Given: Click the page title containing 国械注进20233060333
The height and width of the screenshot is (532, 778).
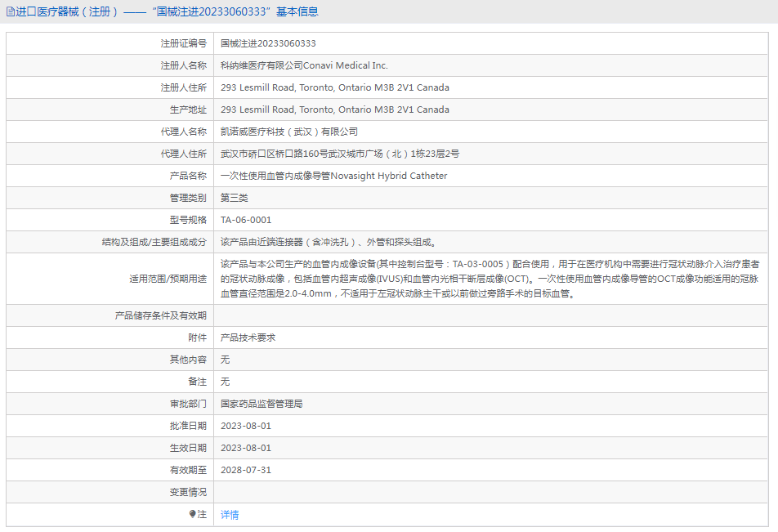Looking at the screenshot, I should [167, 11].
